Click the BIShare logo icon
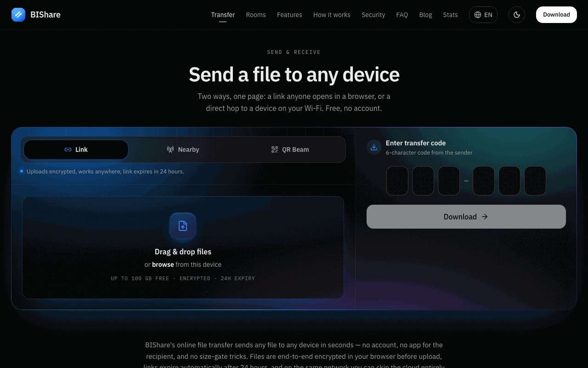Image resolution: width=588 pixels, height=368 pixels. [x=18, y=15]
